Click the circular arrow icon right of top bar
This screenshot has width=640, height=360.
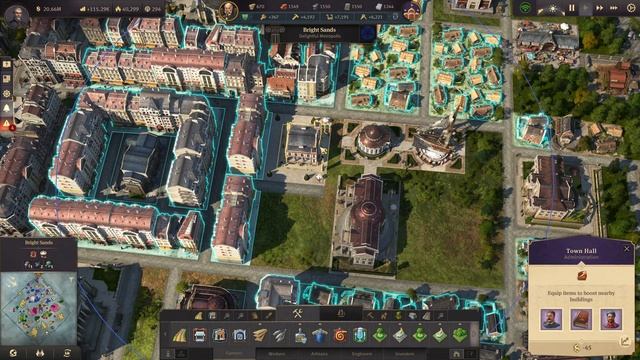tap(631, 8)
